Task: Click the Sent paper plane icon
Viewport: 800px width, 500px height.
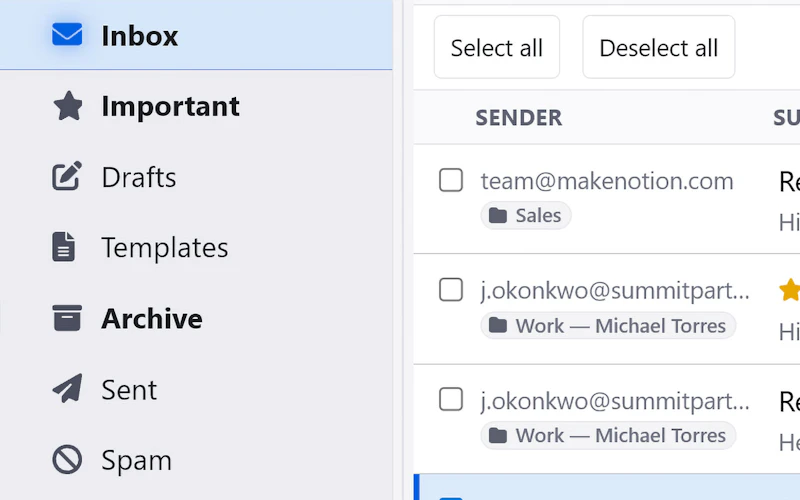Action: point(67,388)
